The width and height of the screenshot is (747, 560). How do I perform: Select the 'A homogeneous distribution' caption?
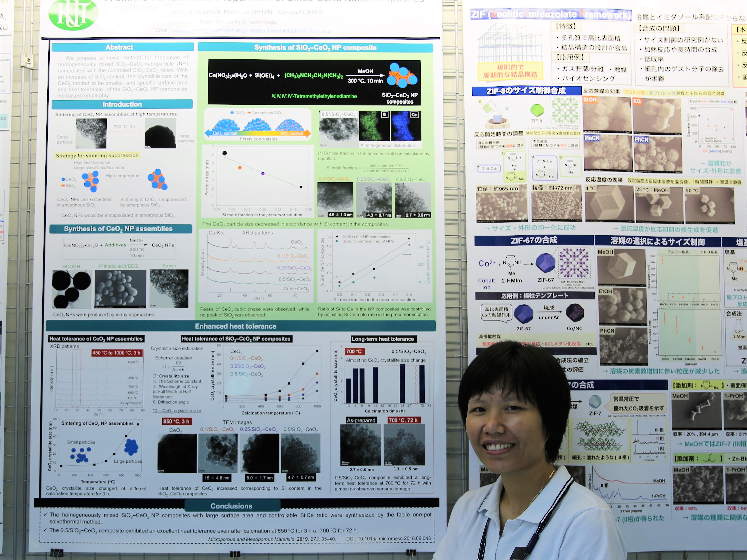(x=387, y=146)
